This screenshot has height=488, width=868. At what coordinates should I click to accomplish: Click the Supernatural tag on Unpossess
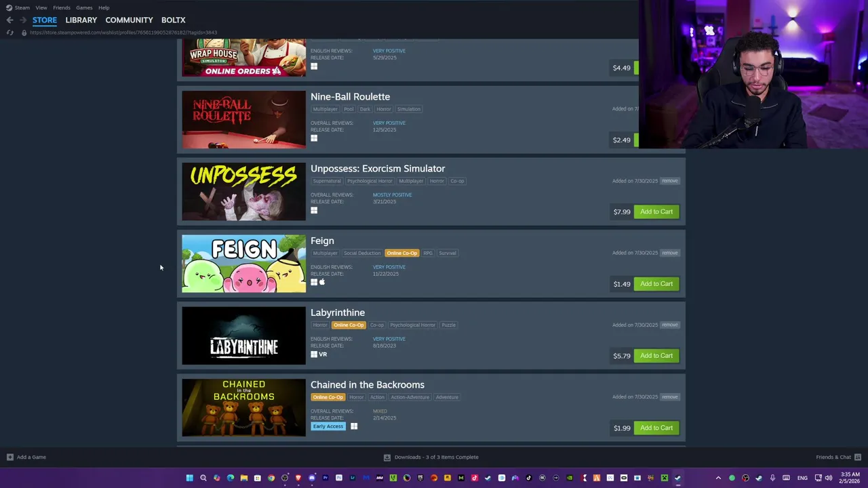[x=327, y=181]
